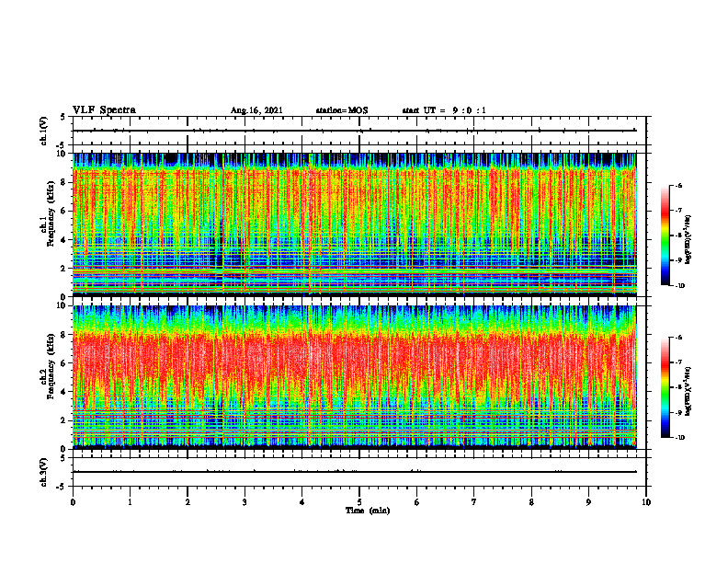This screenshot has height=563, width=728.
Task: Click the ch.2 colorbar 'log(PSD)(V²/Hz)' label
Action: (x=688, y=391)
